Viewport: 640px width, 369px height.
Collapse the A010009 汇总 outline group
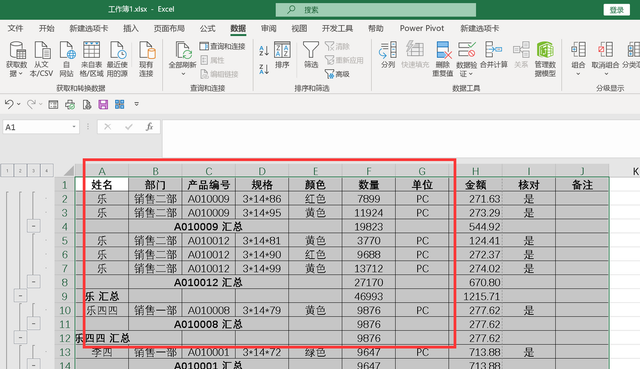(x=33, y=226)
